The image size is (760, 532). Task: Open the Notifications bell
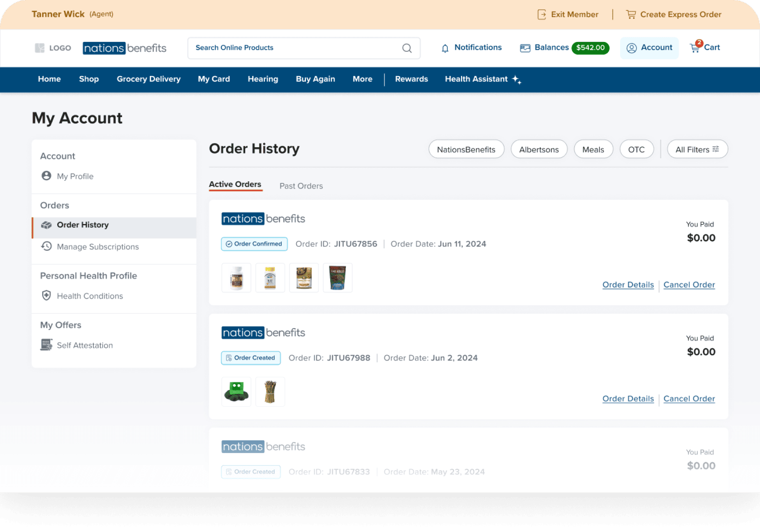click(x=445, y=48)
